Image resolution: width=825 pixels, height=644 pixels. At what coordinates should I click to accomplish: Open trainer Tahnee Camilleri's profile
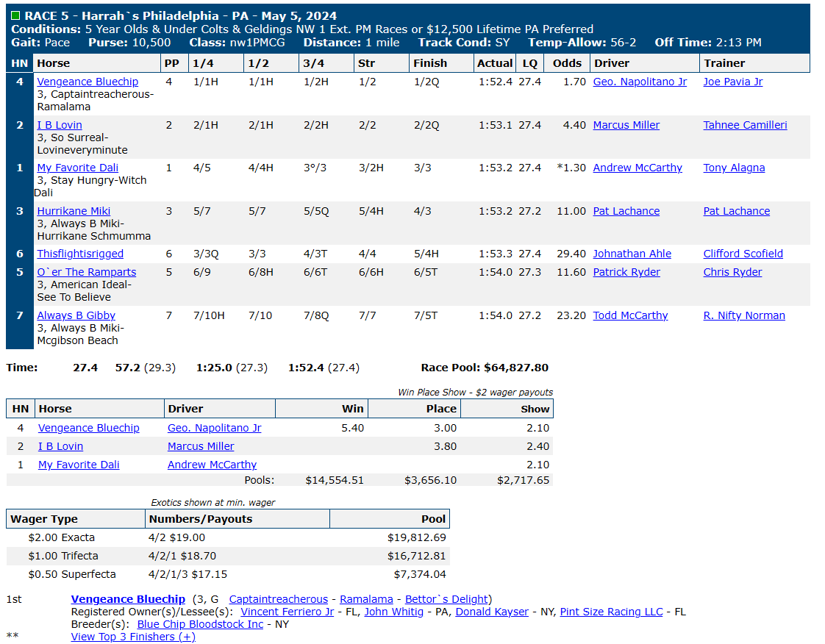tap(745, 125)
